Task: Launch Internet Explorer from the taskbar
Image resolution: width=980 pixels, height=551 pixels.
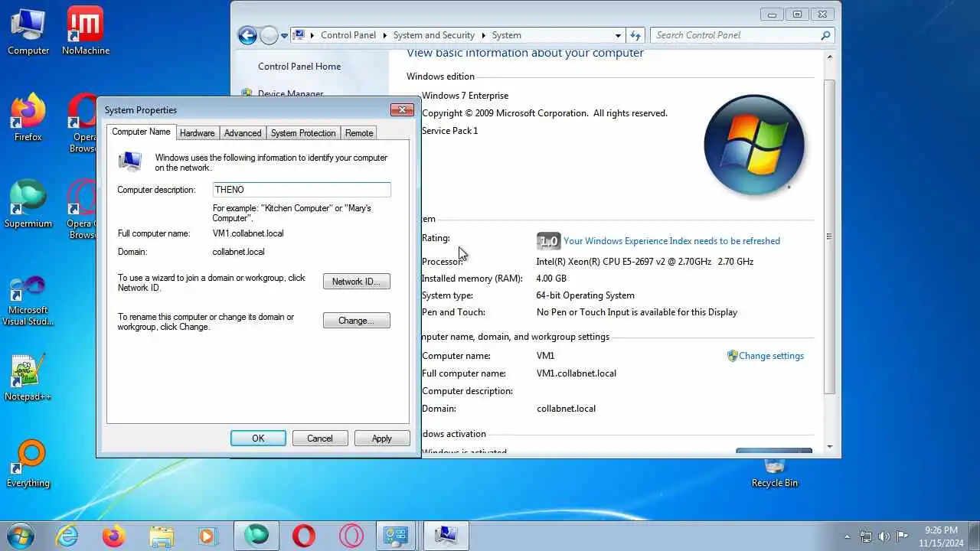Action: 67,536
